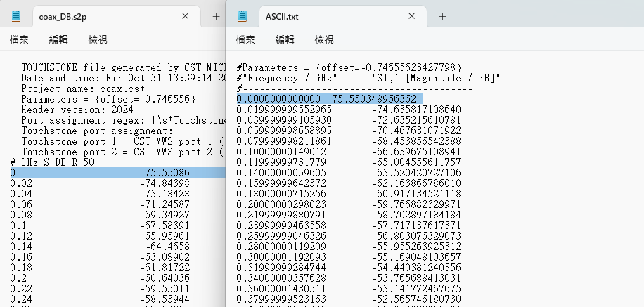
Task: Click the -74.84398 value in s2p file
Action: click(x=165, y=183)
